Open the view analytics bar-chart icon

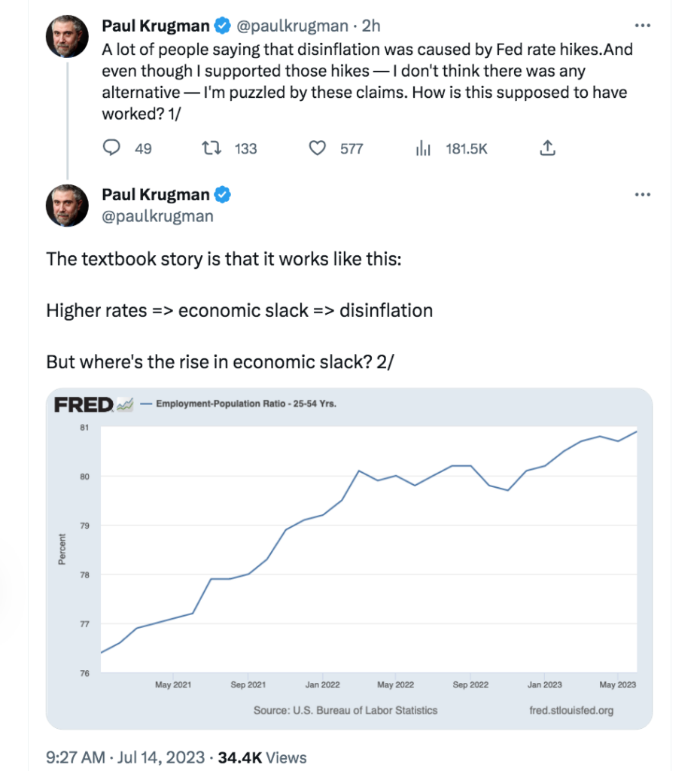[423, 148]
